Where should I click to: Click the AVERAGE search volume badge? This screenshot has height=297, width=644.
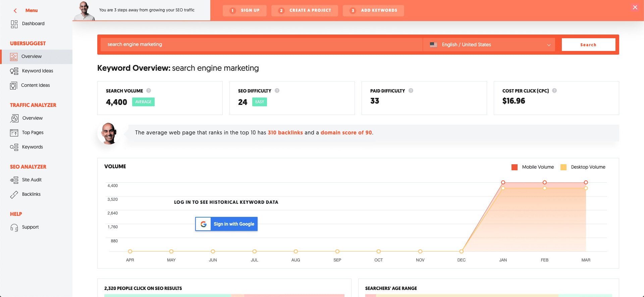coord(143,102)
